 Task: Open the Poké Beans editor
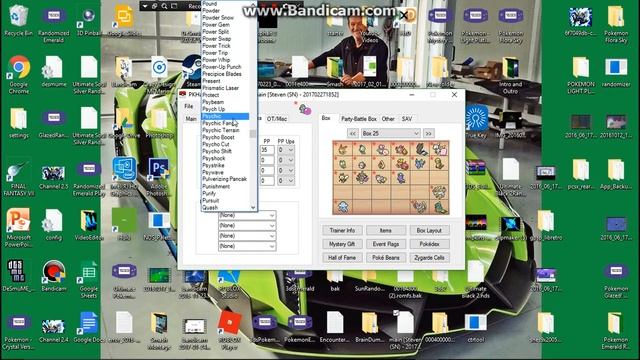(386, 258)
